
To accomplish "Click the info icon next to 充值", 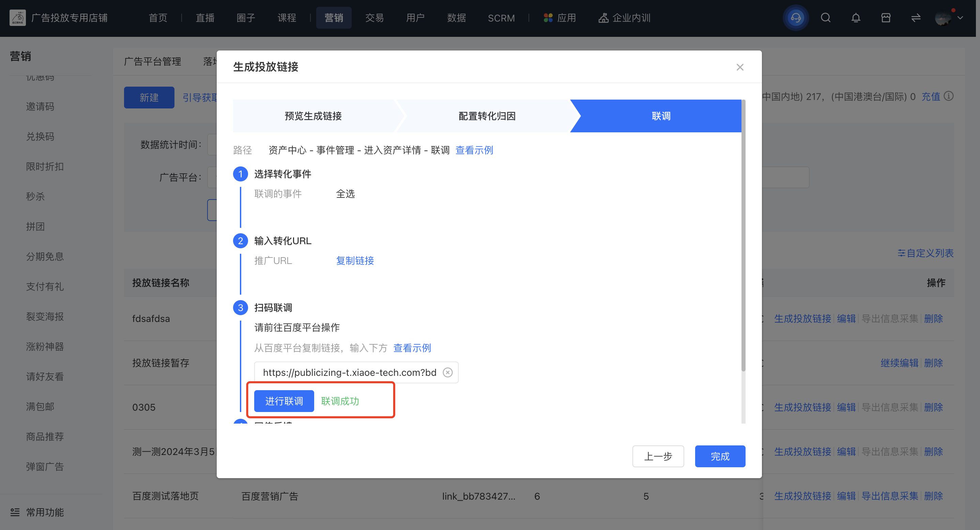I will coord(949,96).
